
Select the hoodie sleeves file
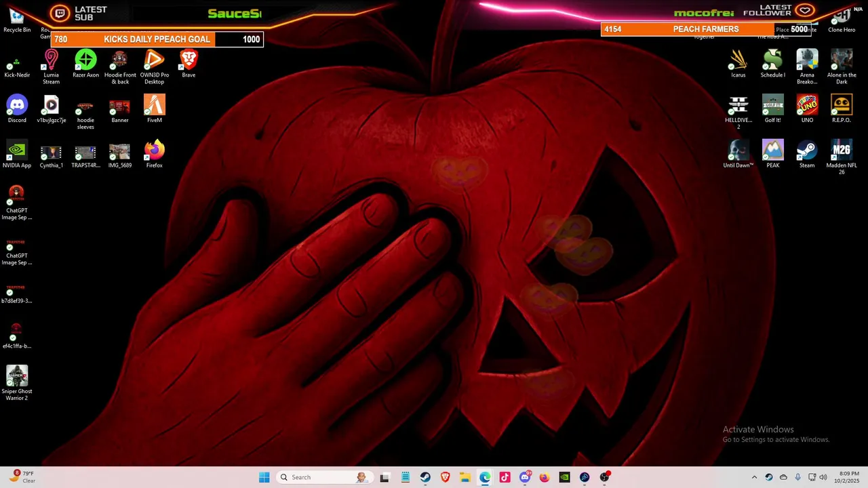click(85, 113)
